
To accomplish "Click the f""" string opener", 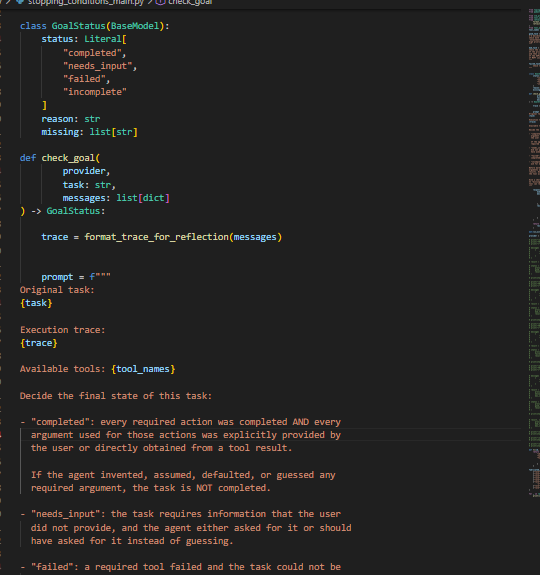I will click(x=100, y=277).
